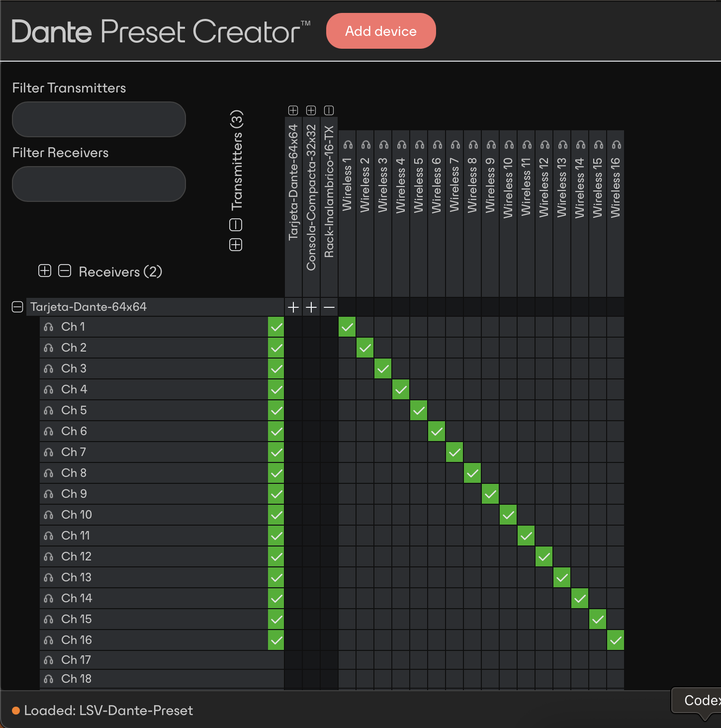Screen dimensions: 721x728
Task: Collapse all receivers with minus icon
Action: [65, 271]
